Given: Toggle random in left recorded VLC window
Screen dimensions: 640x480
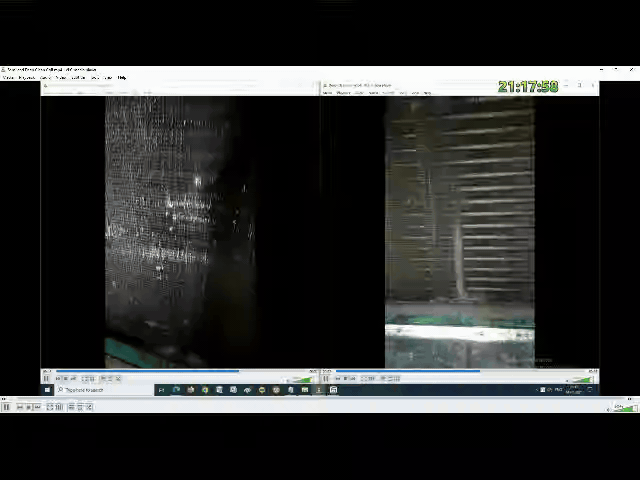Looking at the screenshot, I should click(x=118, y=378).
